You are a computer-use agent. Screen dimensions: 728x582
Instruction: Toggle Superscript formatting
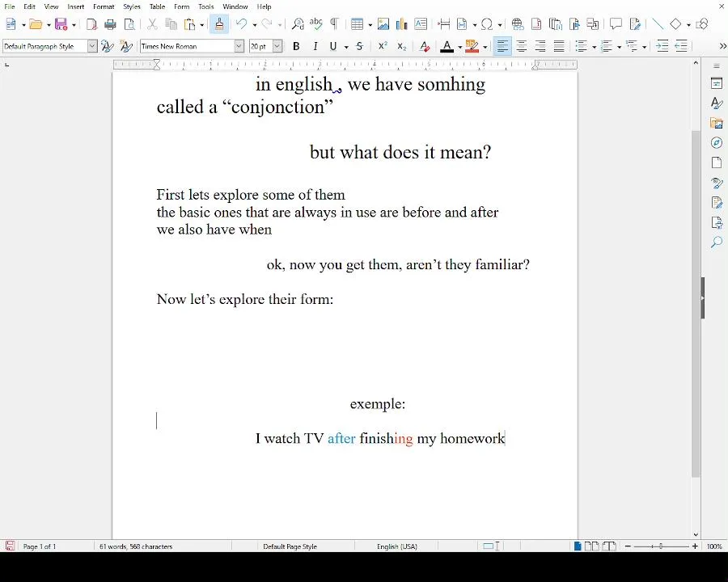tap(383, 46)
